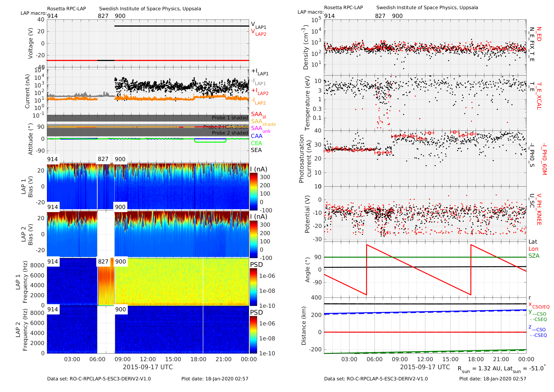Screen dimensions: 554x392
Task: Select the SAA_ill legend label
Action: coord(258,115)
